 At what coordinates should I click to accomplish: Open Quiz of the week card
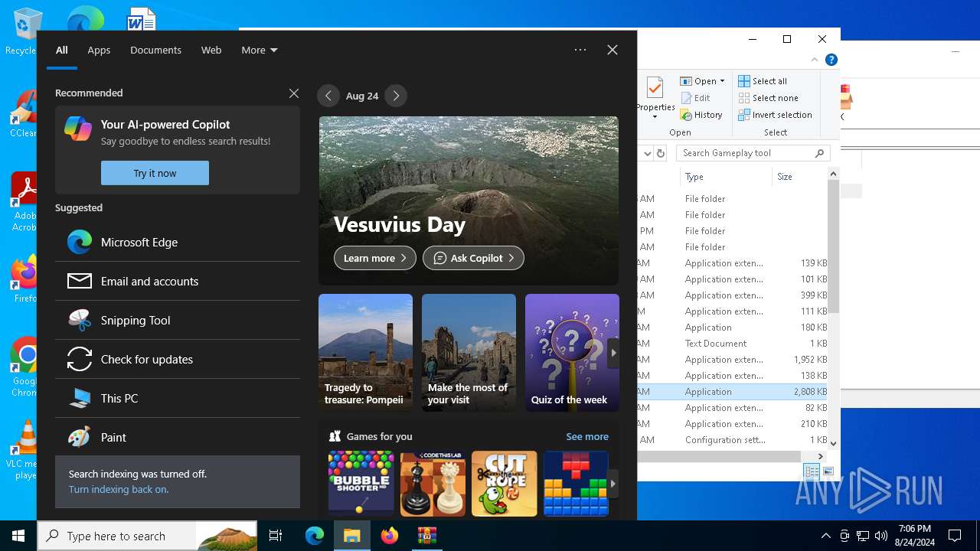tap(572, 353)
